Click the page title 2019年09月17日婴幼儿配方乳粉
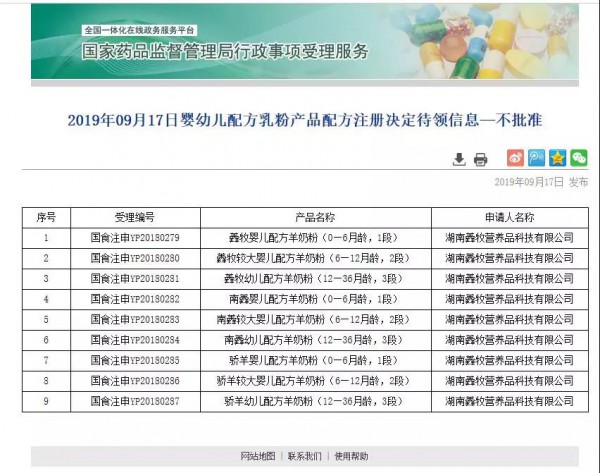This screenshot has height=473, width=600. click(305, 120)
